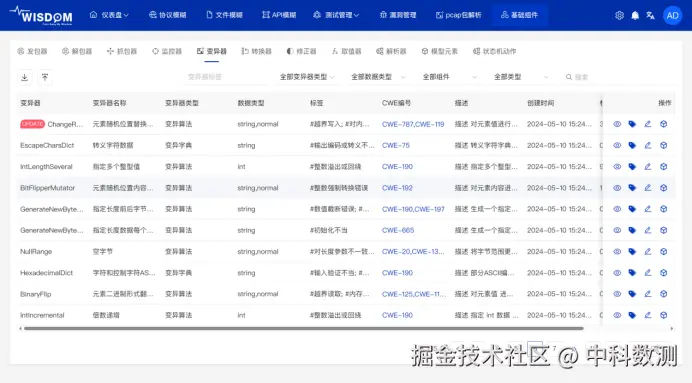Edit BitFlipperMutator with the pencil icon

click(x=648, y=188)
